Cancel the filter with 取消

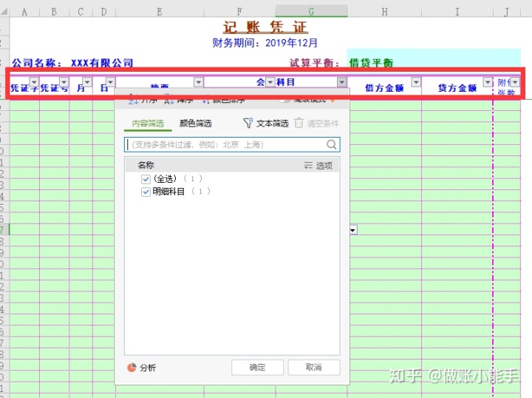314,368
